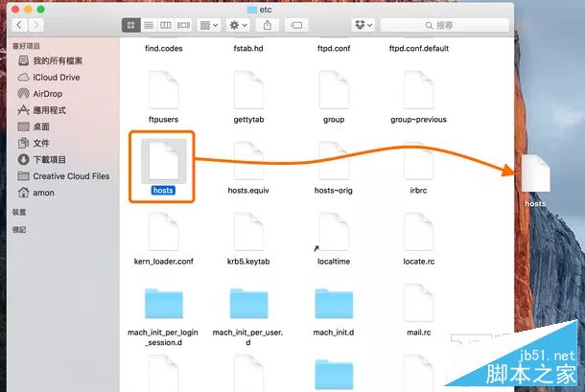Select the mach_init.d folder icon
This screenshot has width=585, height=392.
334,303
